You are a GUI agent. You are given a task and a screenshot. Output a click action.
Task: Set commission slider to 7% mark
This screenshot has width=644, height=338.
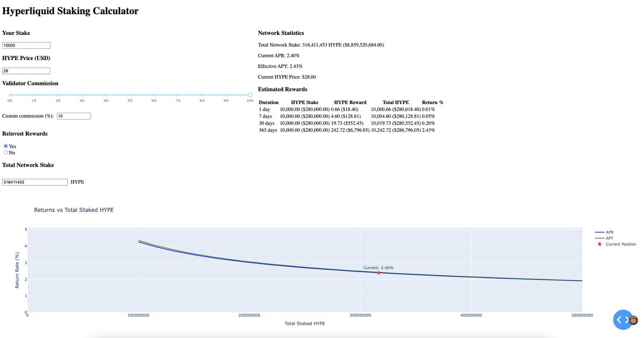point(178,95)
